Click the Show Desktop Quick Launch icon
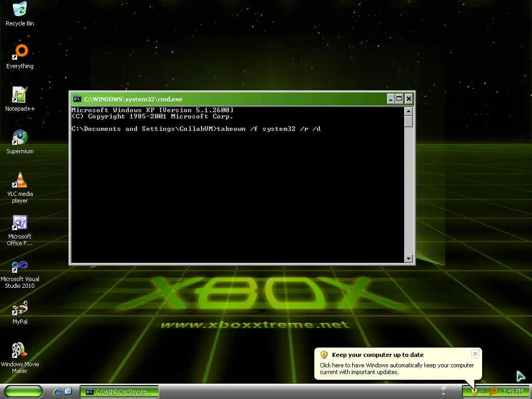The image size is (532, 399). 68,391
